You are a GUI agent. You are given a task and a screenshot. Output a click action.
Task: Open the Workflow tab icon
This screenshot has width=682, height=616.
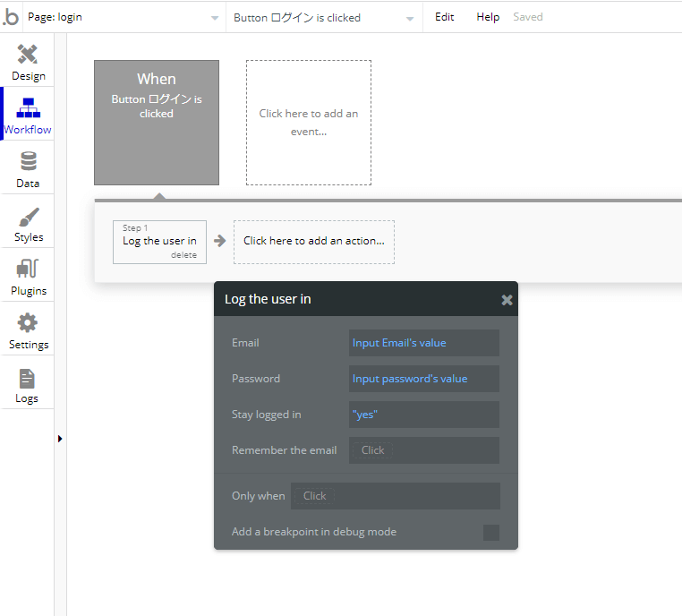pos(29,107)
